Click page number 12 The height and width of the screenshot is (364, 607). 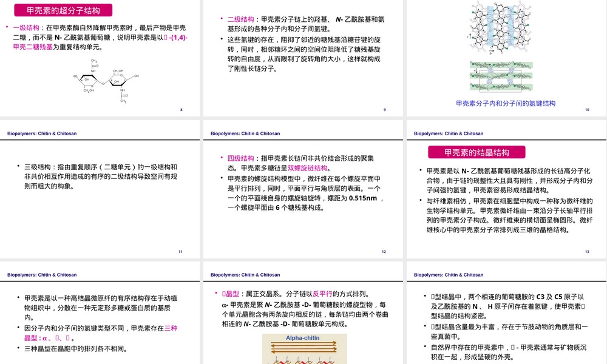pos(384,252)
